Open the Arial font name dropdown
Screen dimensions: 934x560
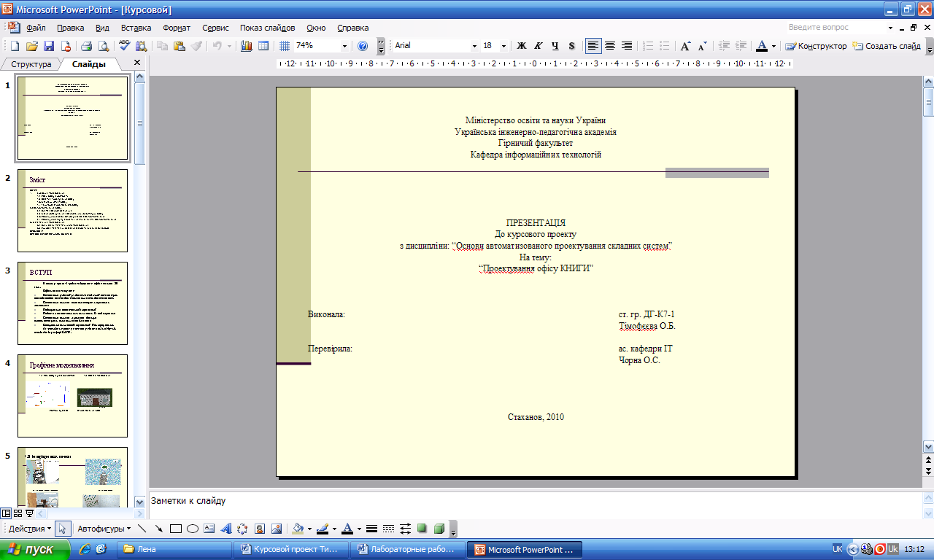point(474,46)
